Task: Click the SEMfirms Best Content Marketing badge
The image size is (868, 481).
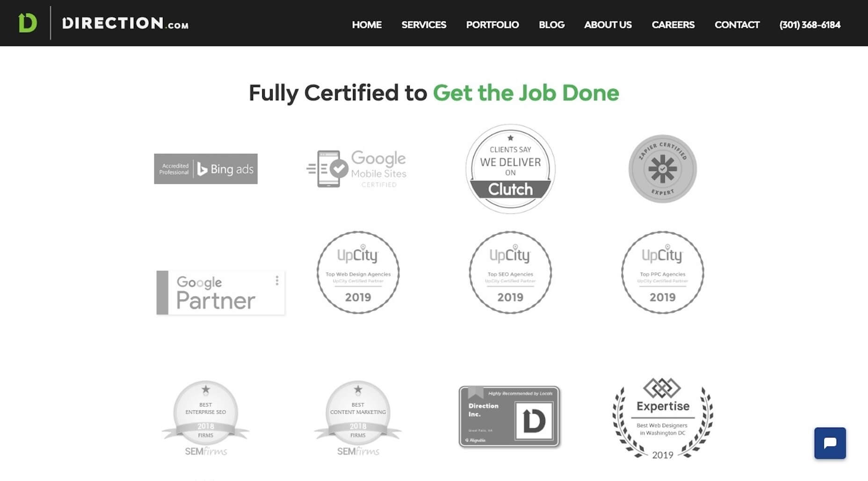Action: click(358, 419)
